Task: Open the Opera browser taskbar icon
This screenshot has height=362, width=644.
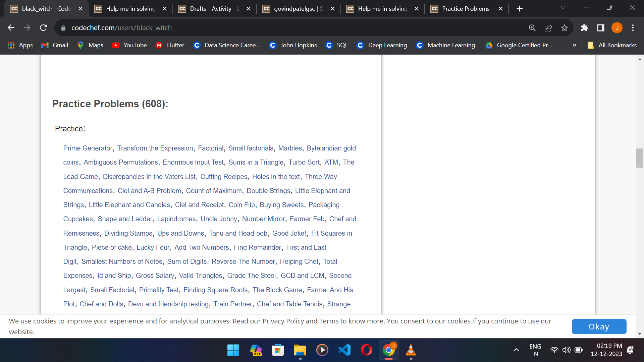Action: pyautogui.click(x=366, y=350)
